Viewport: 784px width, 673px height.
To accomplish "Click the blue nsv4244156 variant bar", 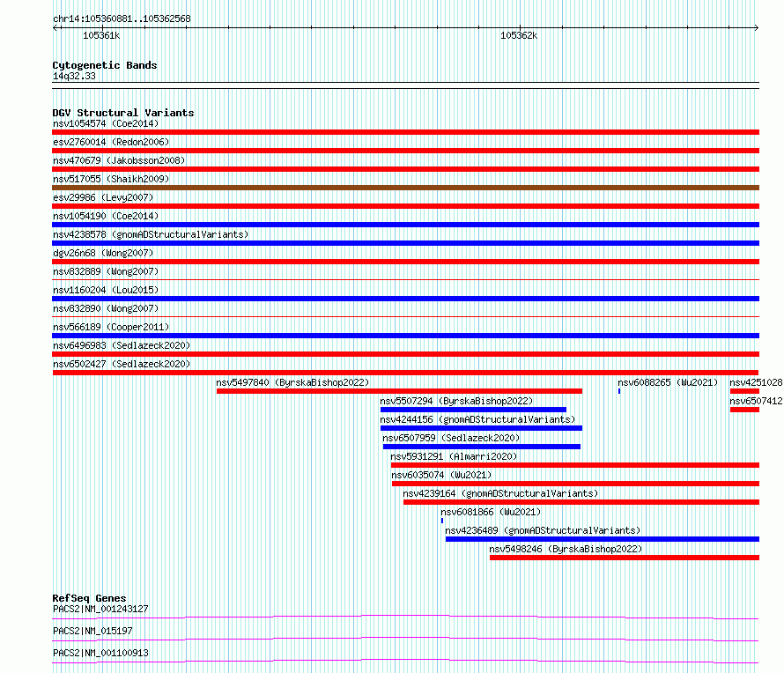I will (482, 428).
